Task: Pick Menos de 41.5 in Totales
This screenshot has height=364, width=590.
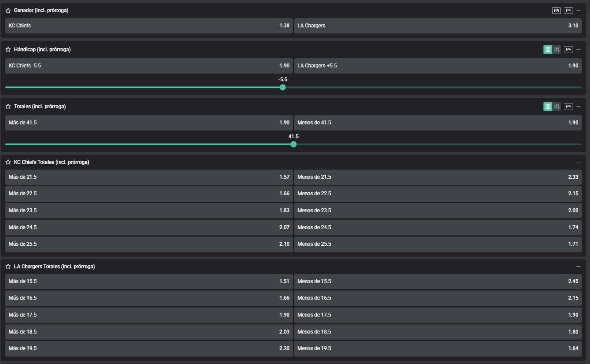Action: tap(438, 123)
